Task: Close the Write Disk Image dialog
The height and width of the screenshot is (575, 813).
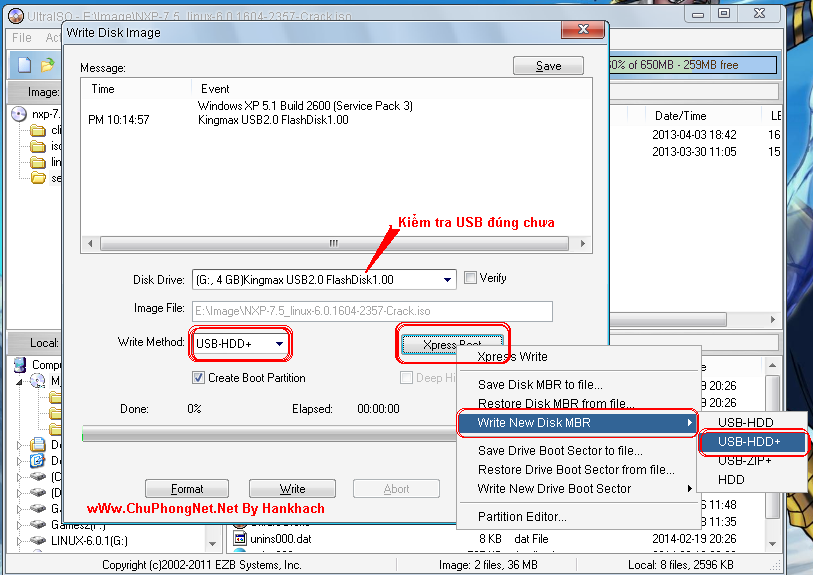Action: coord(583,30)
